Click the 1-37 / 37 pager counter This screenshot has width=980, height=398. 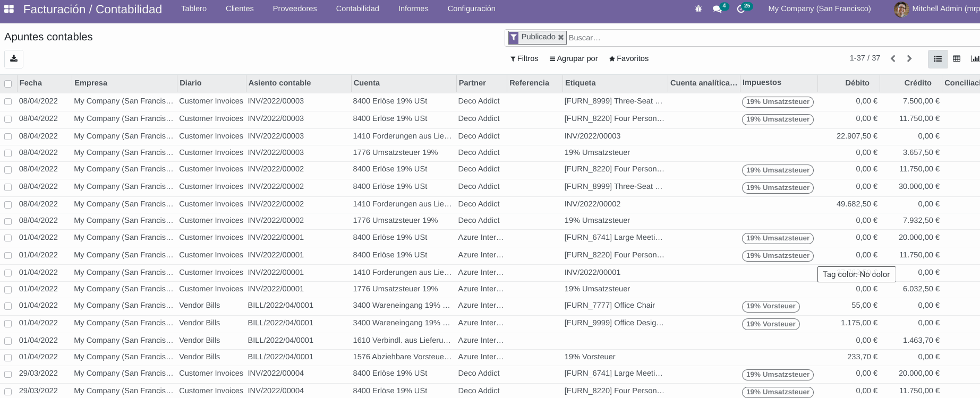tap(865, 58)
